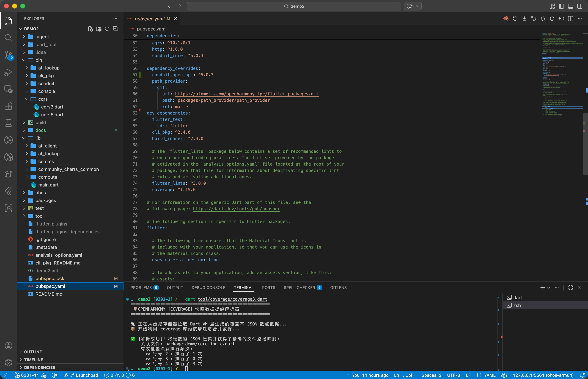
Task: Collapse all folders in Explorer
Action: coord(116,29)
